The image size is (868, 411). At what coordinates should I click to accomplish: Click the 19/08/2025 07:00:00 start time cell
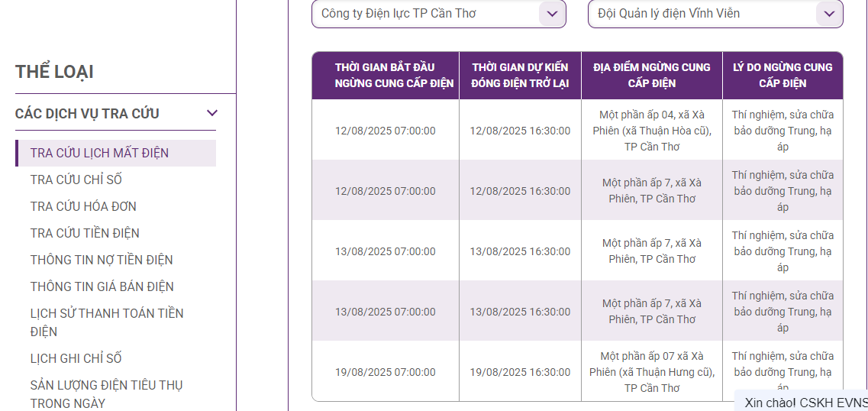(x=386, y=372)
